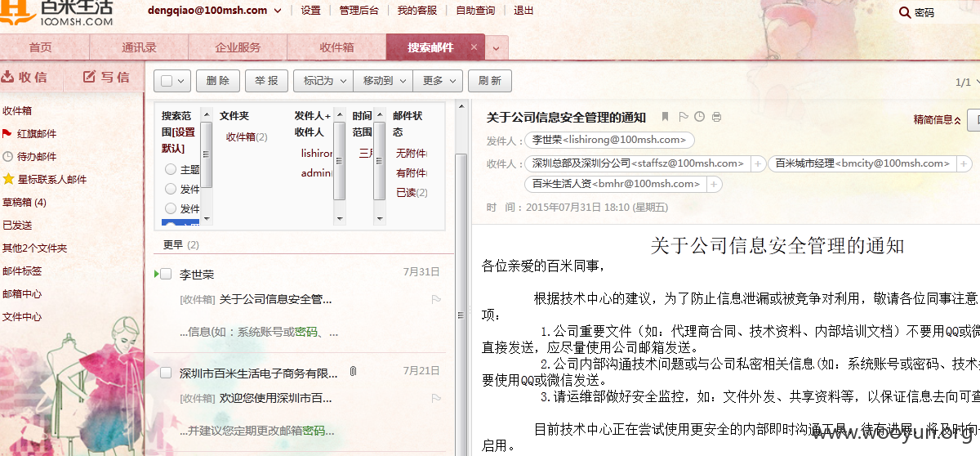Click the 收信 receive mail icon button
The height and width of the screenshot is (456, 980).
point(24,77)
